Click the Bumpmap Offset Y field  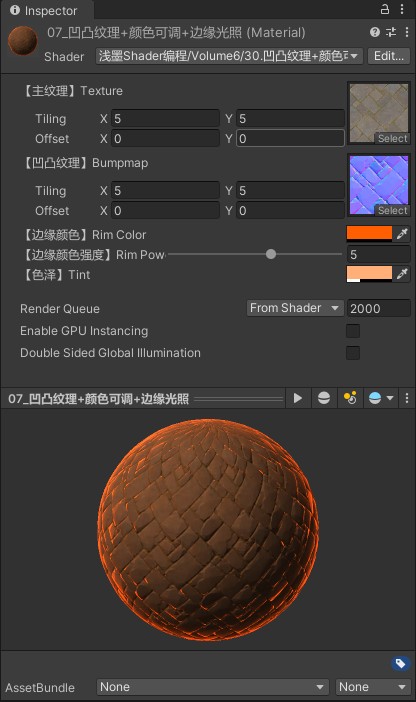tap(290, 210)
